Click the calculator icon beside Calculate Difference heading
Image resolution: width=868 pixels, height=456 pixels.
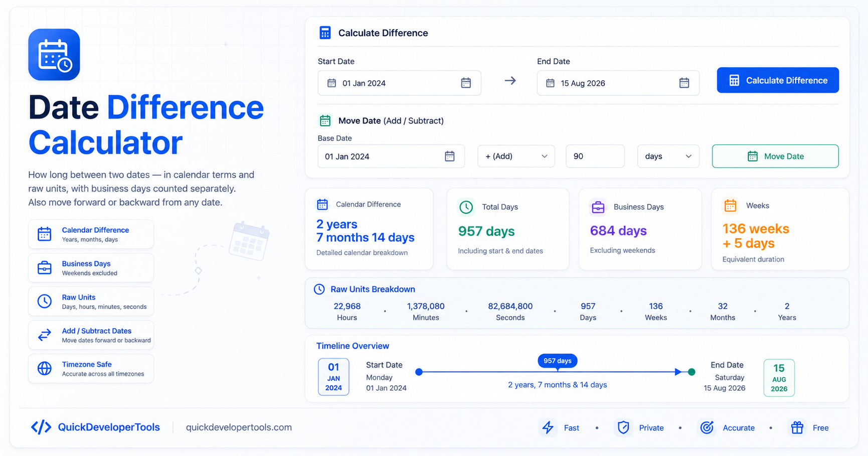coord(325,33)
